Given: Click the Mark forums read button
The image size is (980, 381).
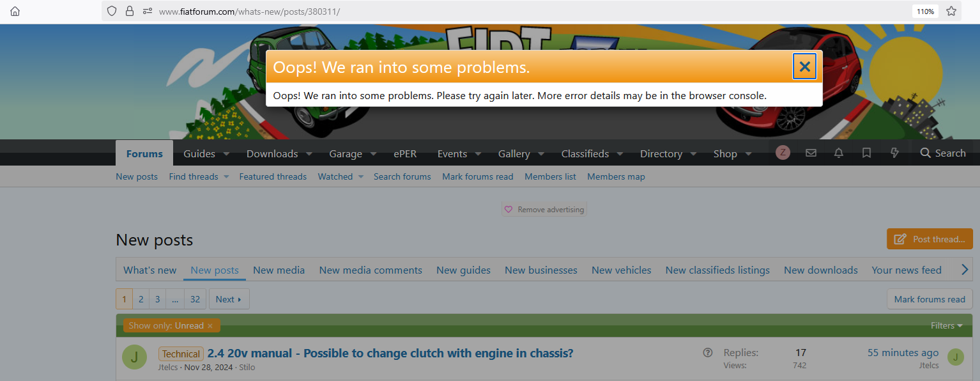Looking at the screenshot, I should coord(930,299).
